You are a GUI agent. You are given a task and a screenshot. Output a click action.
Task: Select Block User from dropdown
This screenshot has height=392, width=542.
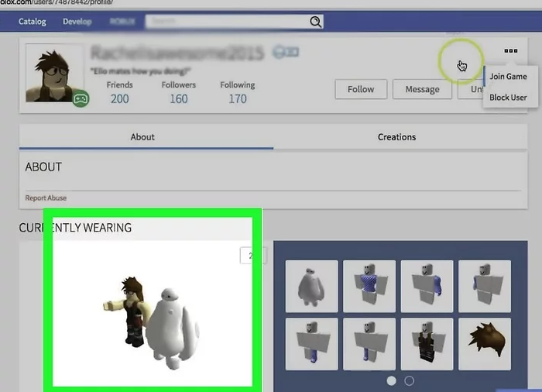508,98
